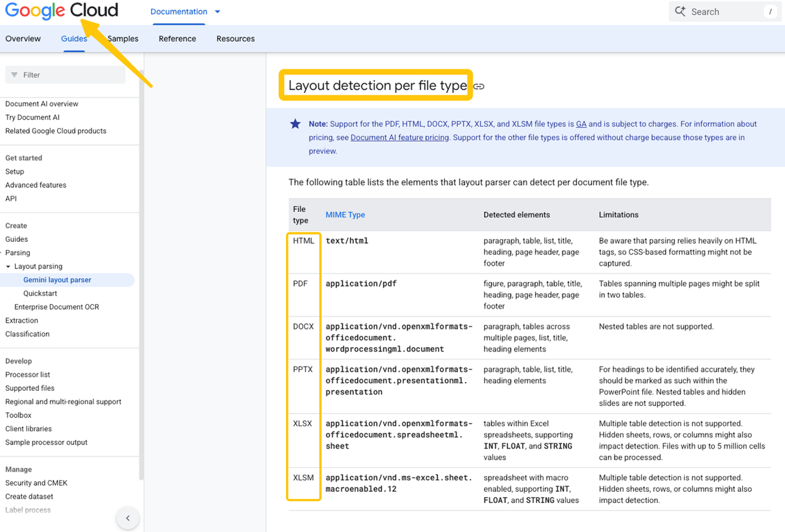
Task: Open Try Document AI link
Action: coord(32,118)
